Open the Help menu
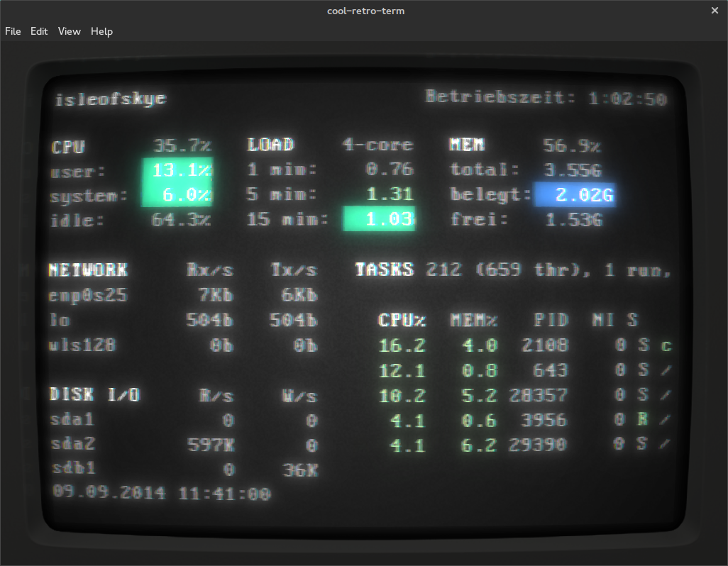The height and width of the screenshot is (566, 728). [x=101, y=31]
